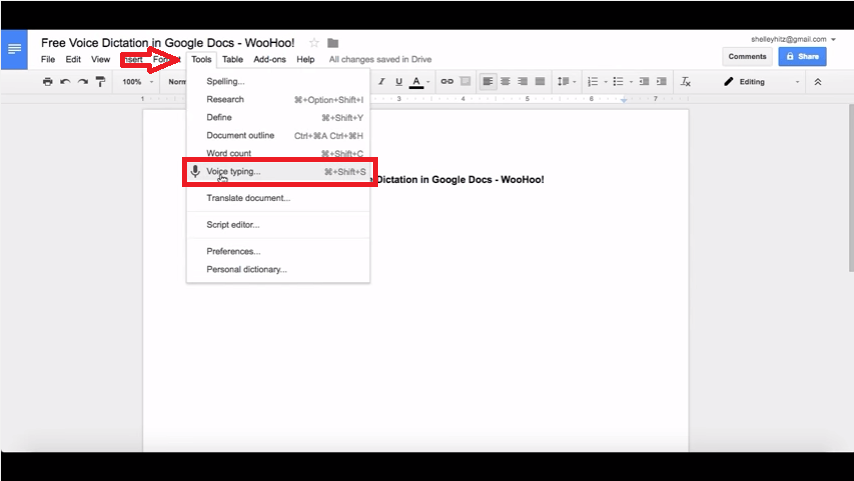Click the bulleted list icon
This screenshot has width=854, height=481.
tap(618, 82)
